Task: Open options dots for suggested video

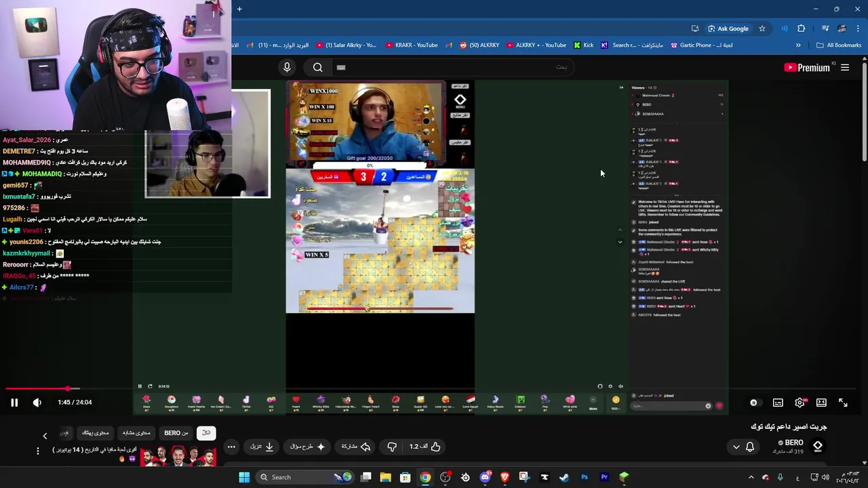Action: tap(38, 451)
